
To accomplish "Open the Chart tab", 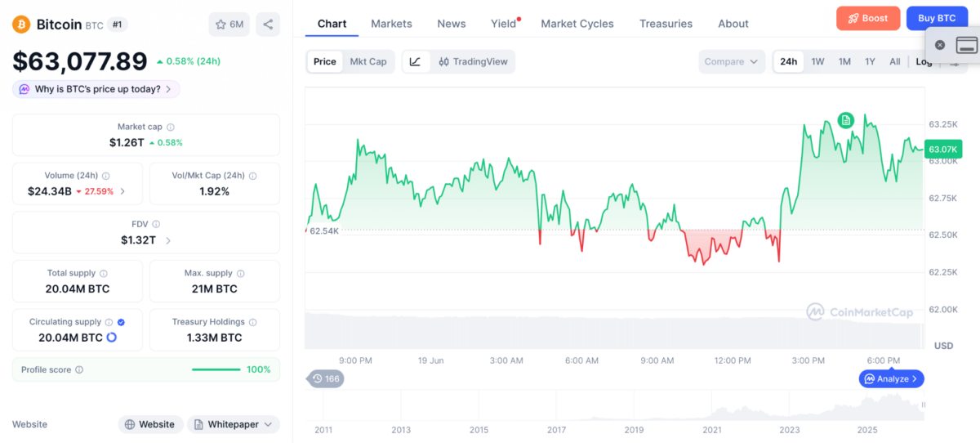I will [332, 24].
